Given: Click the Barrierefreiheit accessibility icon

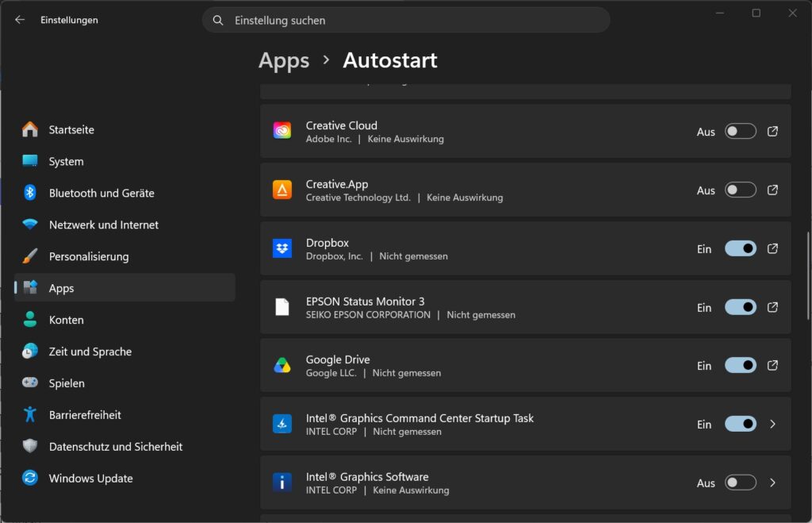Looking at the screenshot, I should (30, 414).
